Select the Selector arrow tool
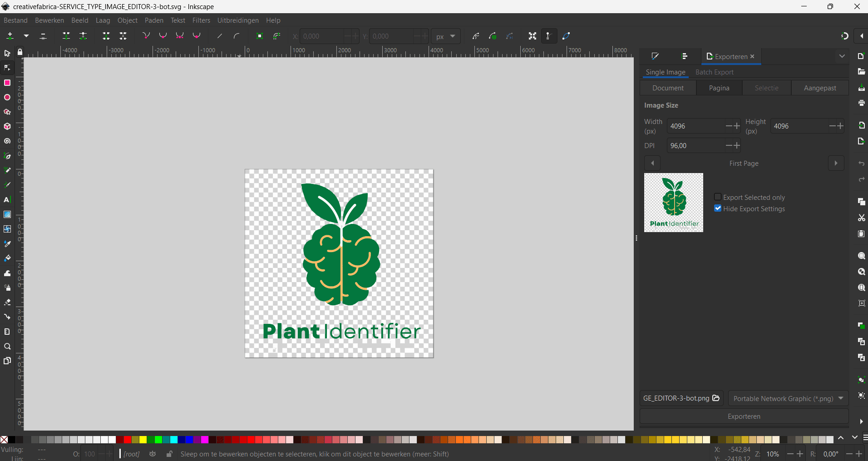This screenshot has width=868, height=461. 7,54
